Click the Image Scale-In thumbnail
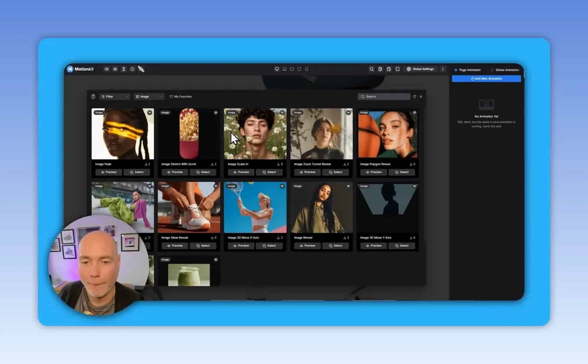 click(x=255, y=134)
